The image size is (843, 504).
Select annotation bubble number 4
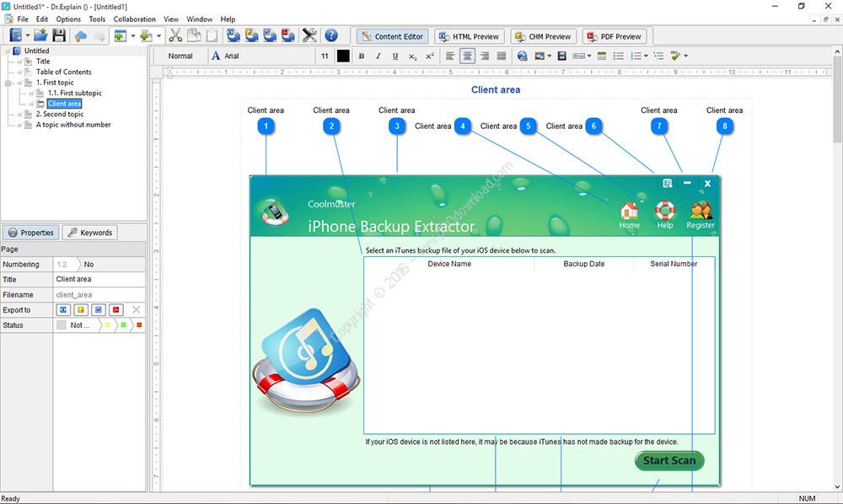coord(463,126)
